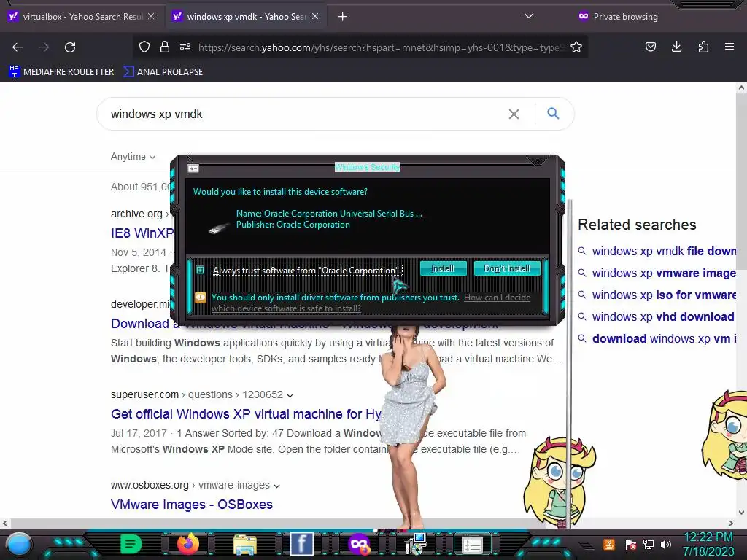The image size is (747, 560).
Task: Click the browser address bar URL
Action: pyautogui.click(x=381, y=47)
